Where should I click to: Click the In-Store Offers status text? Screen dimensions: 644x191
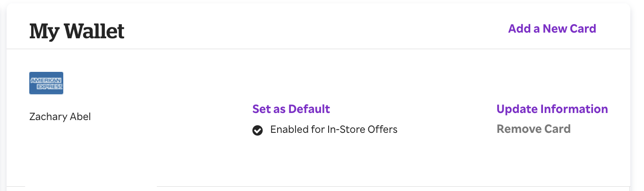(x=334, y=130)
